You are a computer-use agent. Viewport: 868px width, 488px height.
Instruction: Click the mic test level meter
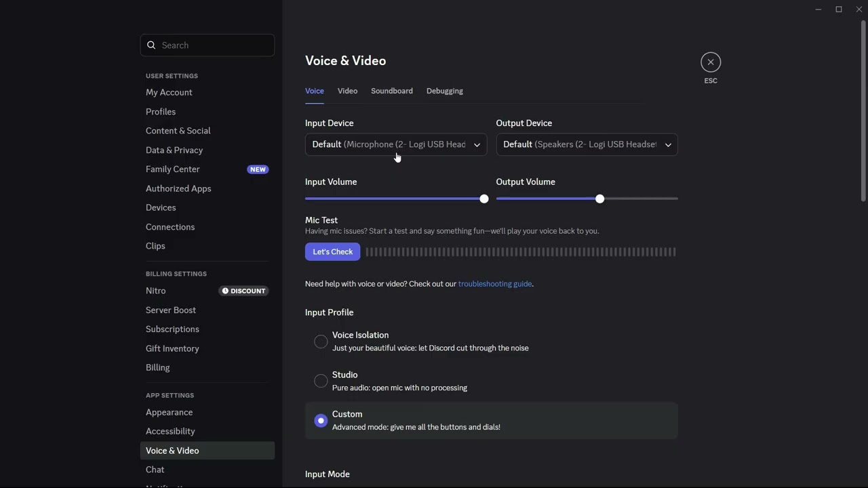tap(521, 252)
